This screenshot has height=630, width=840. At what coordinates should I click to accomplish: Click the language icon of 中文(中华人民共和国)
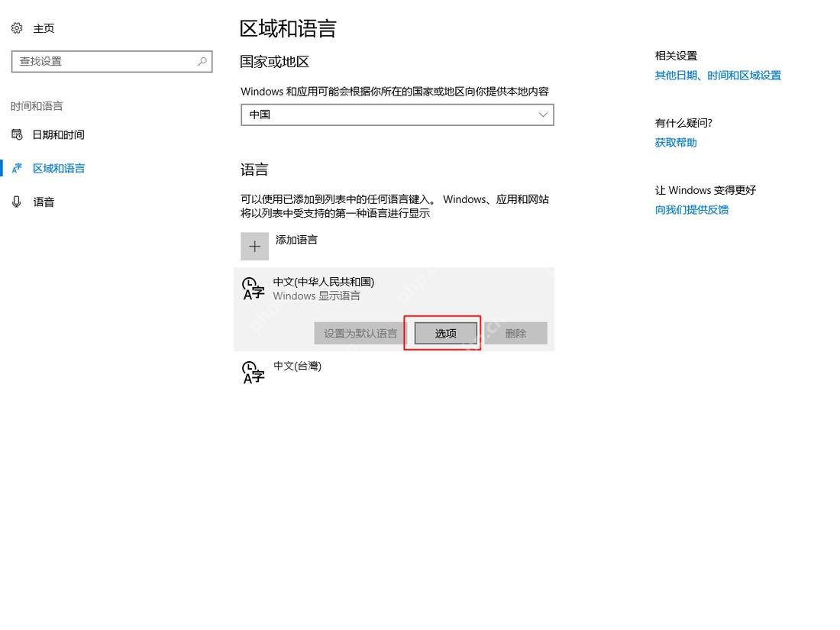pos(254,288)
